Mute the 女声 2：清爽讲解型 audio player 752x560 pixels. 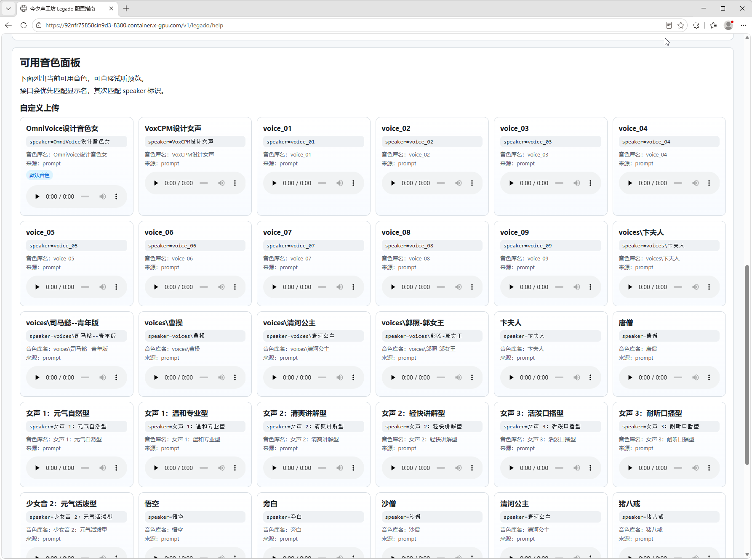click(x=340, y=468)
